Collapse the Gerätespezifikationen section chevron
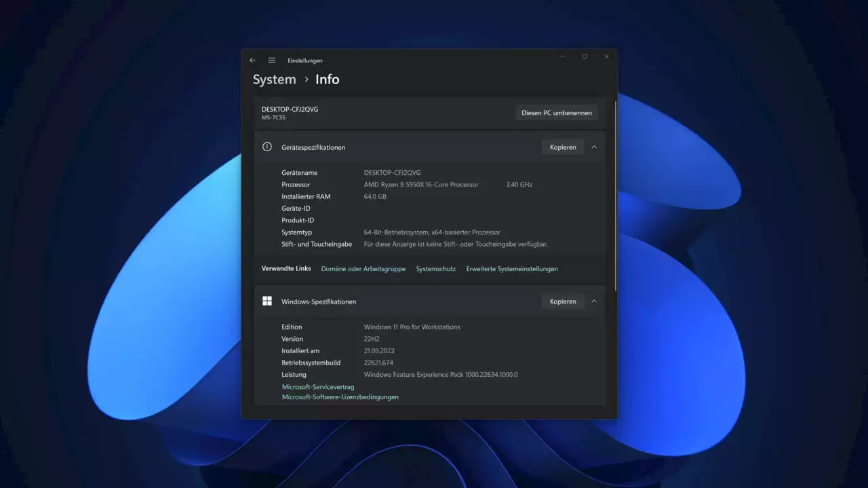Screen dimensions: 868x488 point(594,147)
